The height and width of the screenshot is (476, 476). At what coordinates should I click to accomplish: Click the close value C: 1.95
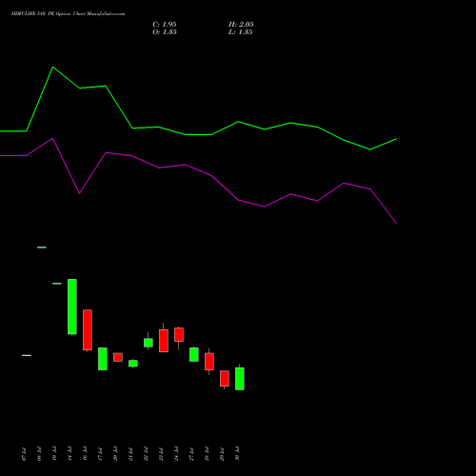(165, 25)
